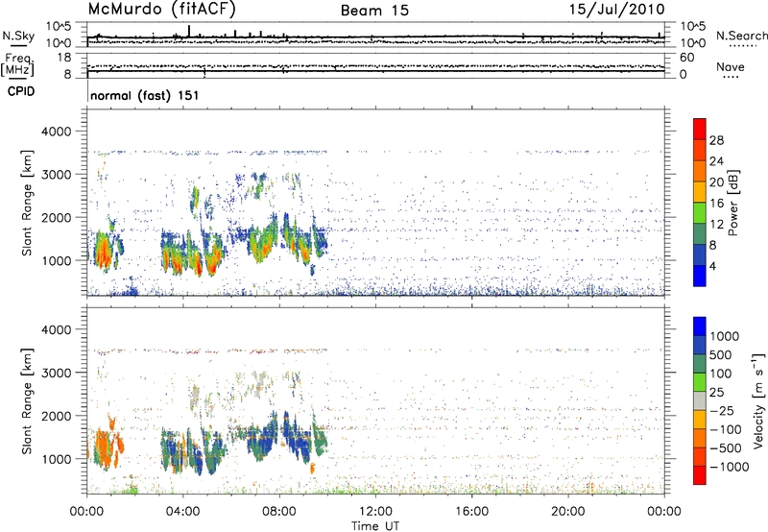The width and height of the screenshot is (768, 532).
Task: Click the 'Time UT' axis title
Action: (x=375, y=526)
